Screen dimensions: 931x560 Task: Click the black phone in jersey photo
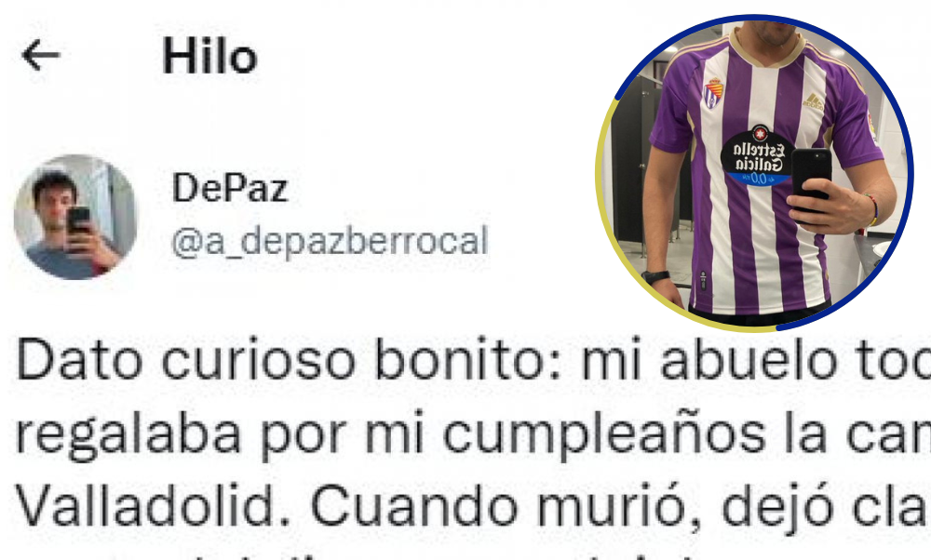(811, 177)
